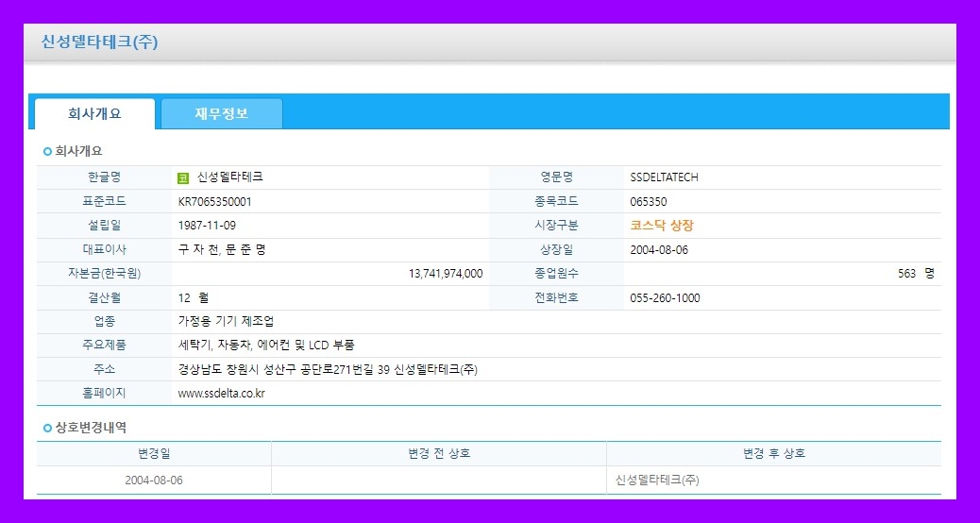980x523 pixels.
Task: Click the 주요제품 row label
Action: click(x=104, y=346)
